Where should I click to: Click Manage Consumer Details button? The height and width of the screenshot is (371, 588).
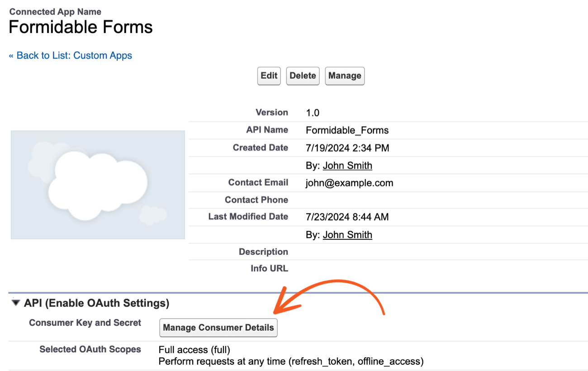coord(218,328)
